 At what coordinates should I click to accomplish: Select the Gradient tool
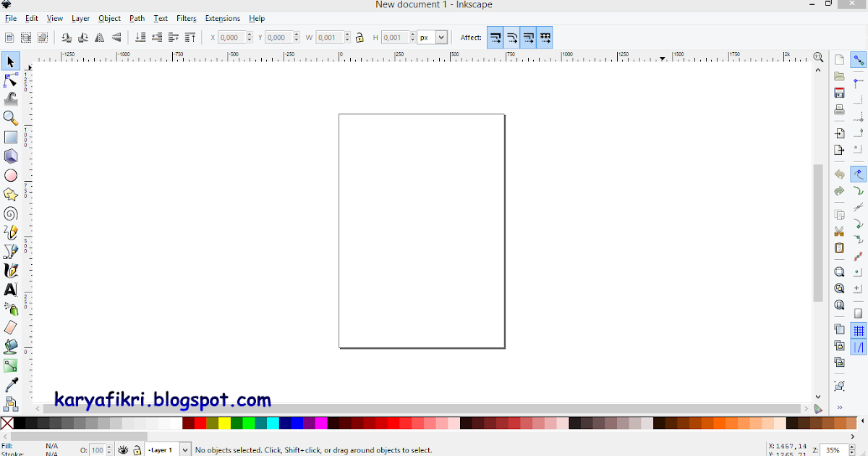point(11,366)
